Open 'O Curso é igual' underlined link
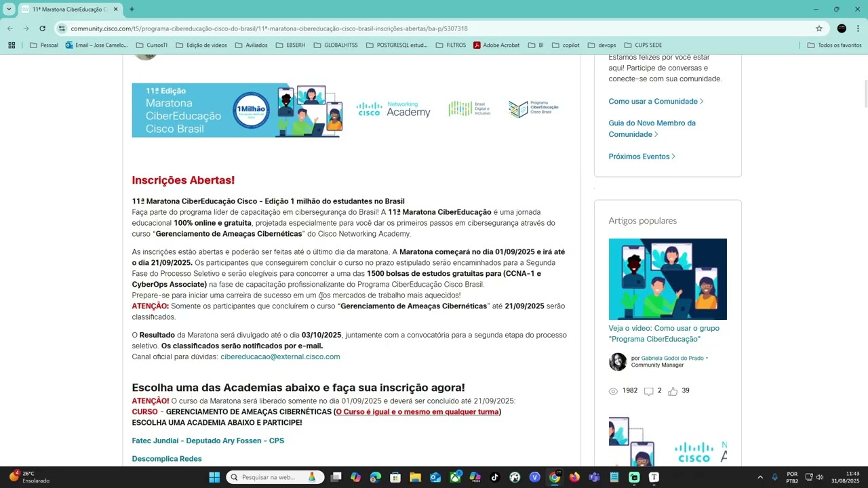Image resolution: width=868 pixels, height=488 pixels. (417, 412)
